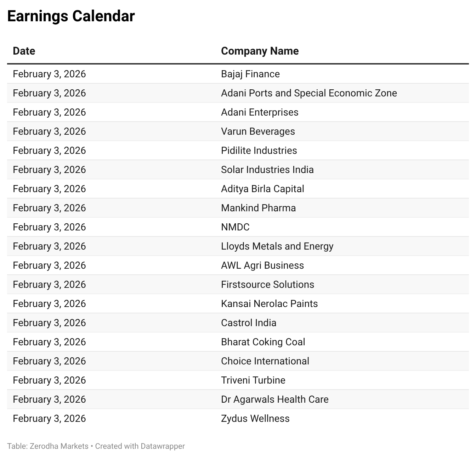Select AWL Agri Business cell
The image size is (476, 458).
pos(262,265)
